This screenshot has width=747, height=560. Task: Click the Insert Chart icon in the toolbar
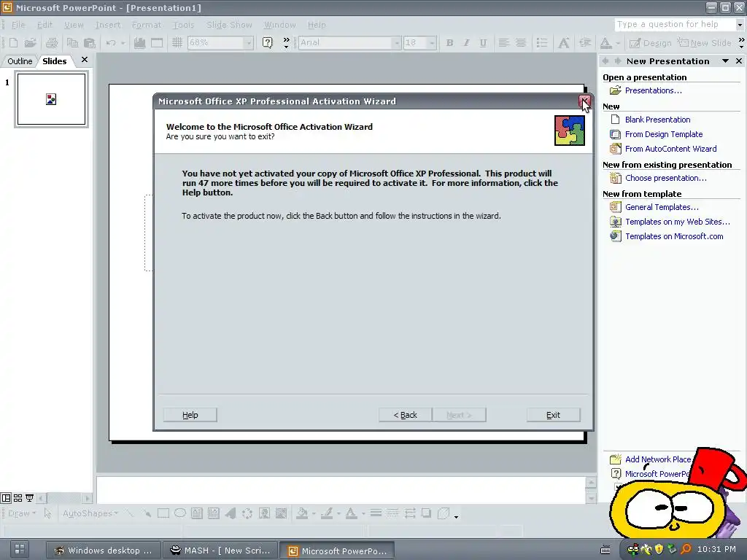click(x=139, y=43)
